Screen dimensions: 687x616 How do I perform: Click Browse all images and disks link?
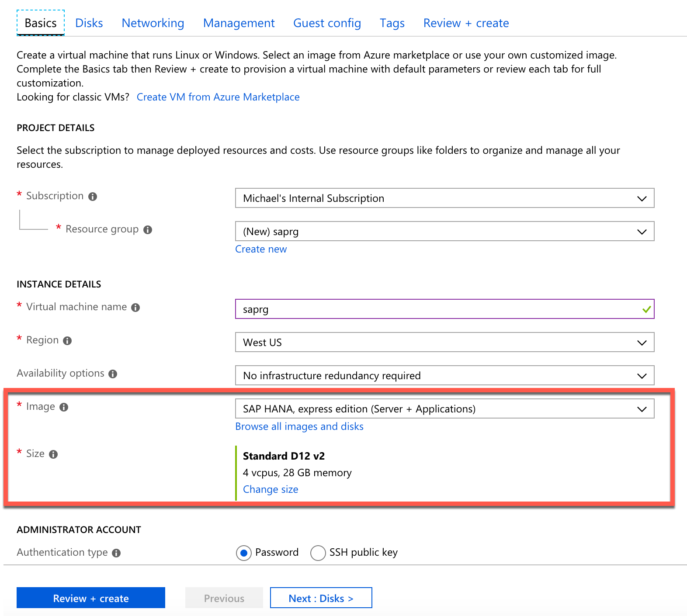pyautogui.click(x=299, y=426)
